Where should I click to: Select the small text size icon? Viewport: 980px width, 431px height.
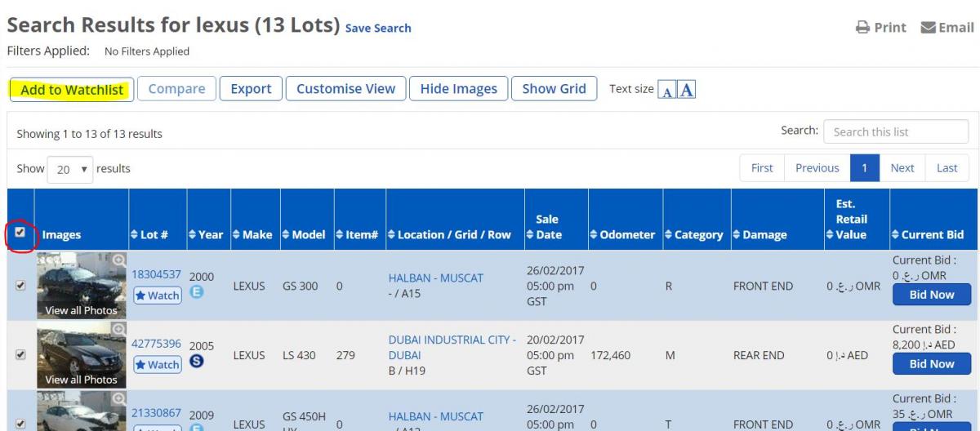pyautogui.click(x=666, y=90)
